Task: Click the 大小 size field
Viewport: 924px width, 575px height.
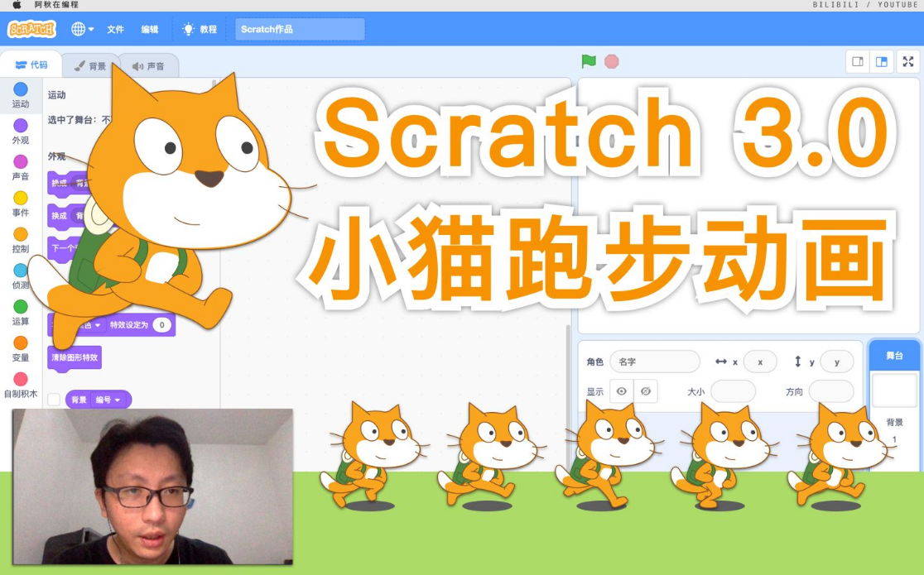Action: click(x=733, y=391)
